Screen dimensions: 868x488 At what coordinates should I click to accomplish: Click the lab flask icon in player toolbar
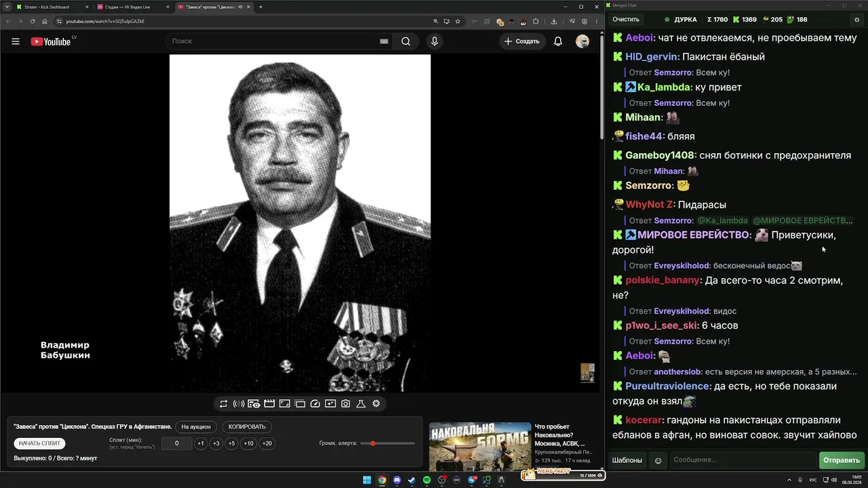pyautogui.click(x=361, y=404)
